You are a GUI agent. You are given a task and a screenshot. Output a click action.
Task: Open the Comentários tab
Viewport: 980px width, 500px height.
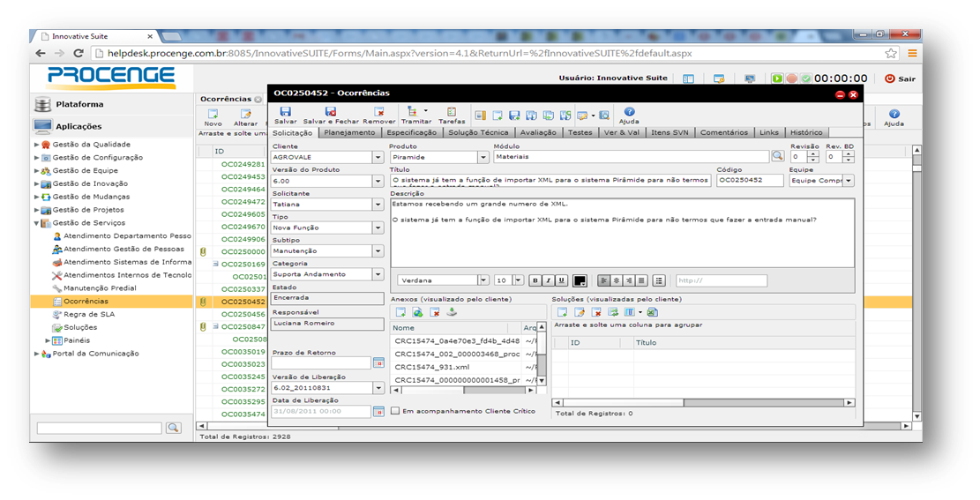pyautogui.click(x=723, y=132)
